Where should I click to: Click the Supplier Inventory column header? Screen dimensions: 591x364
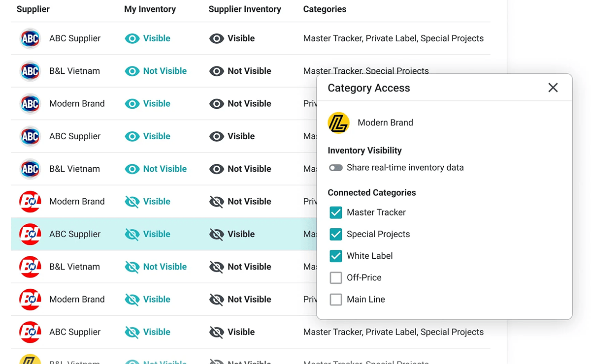click(x=245, y=9)
